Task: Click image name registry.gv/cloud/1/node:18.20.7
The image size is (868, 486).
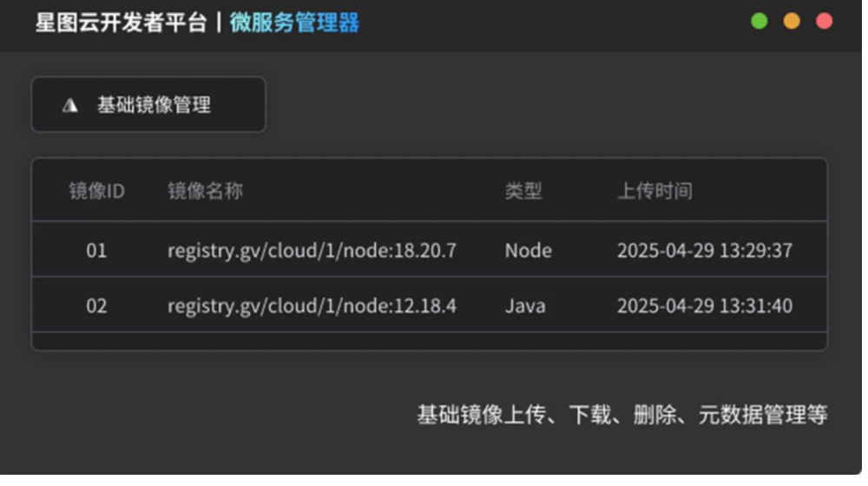Action: 312,251
